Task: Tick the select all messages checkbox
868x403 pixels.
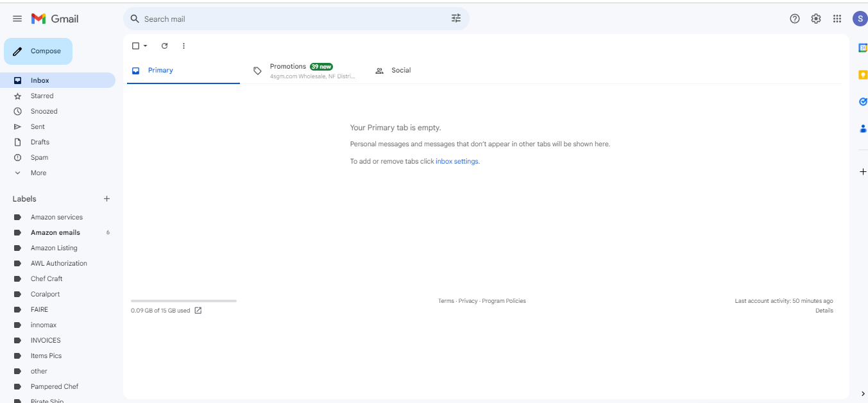Action: click(135, 46)
